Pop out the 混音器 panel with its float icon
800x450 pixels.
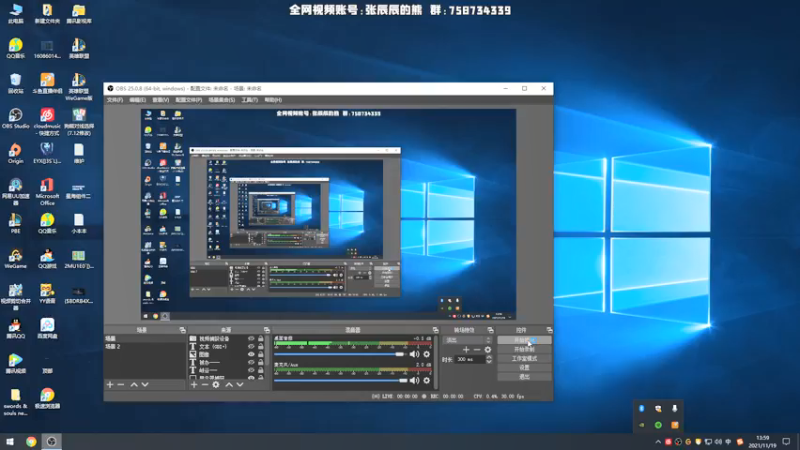point(435,330)
